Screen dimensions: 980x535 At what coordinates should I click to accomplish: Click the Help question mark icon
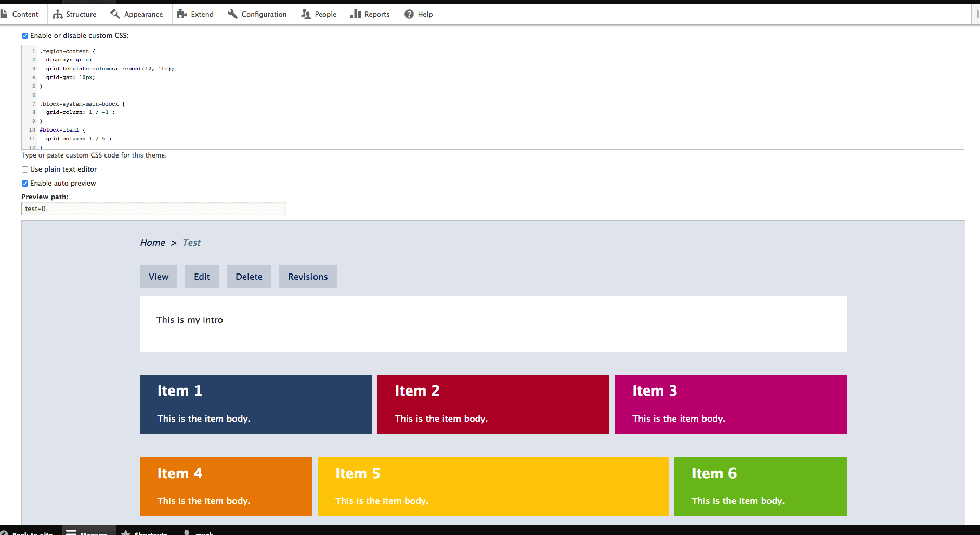(409, 14)
